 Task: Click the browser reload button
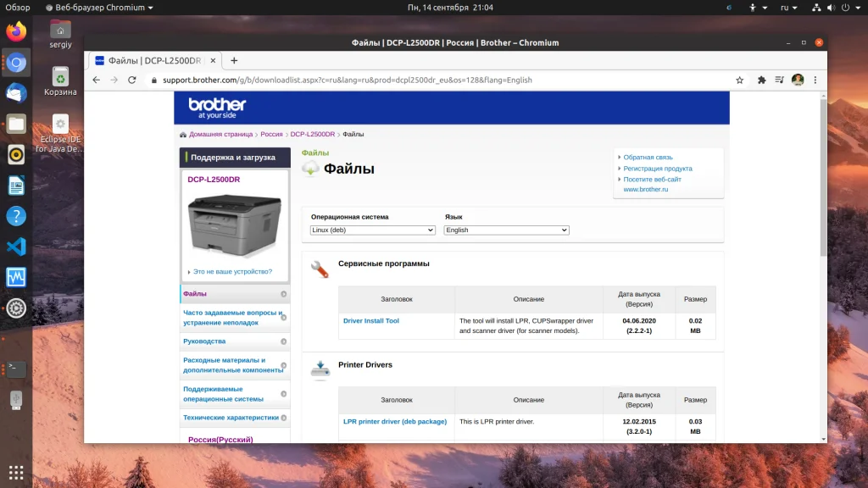pyautogui.click(x=132, y=80)
